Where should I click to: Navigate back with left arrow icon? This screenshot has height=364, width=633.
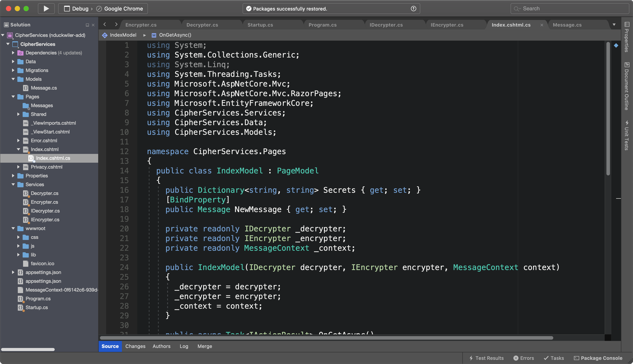pos(105,24)
